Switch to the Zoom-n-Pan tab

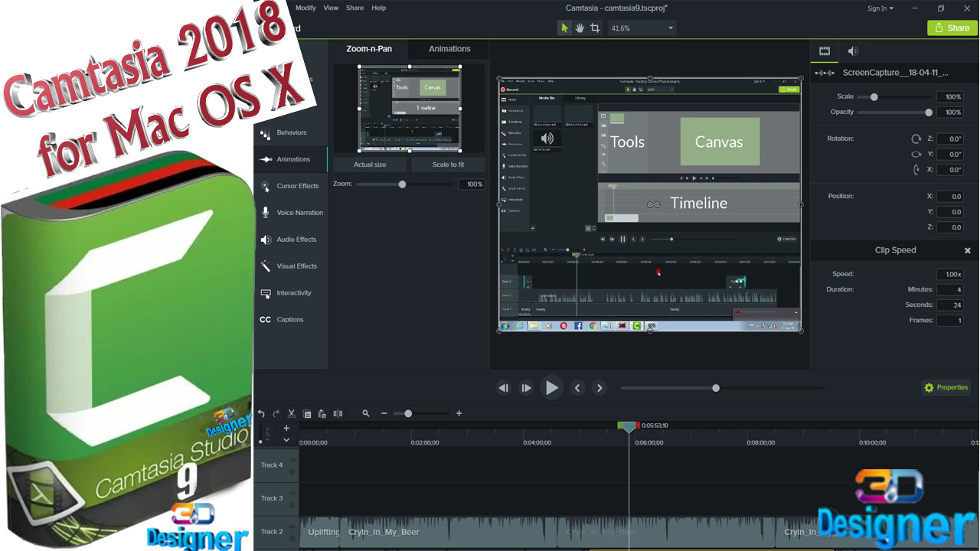tap(369, 49)
